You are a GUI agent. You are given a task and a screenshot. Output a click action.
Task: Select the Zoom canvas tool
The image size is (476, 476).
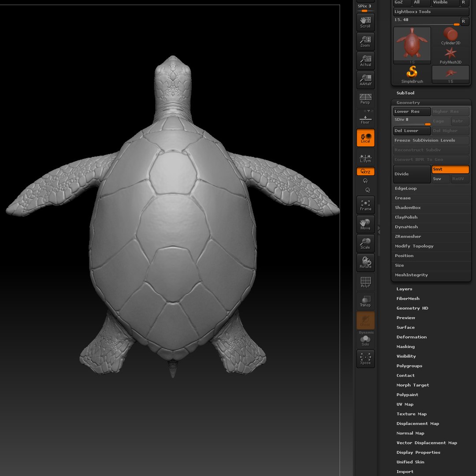click(365, 41)
